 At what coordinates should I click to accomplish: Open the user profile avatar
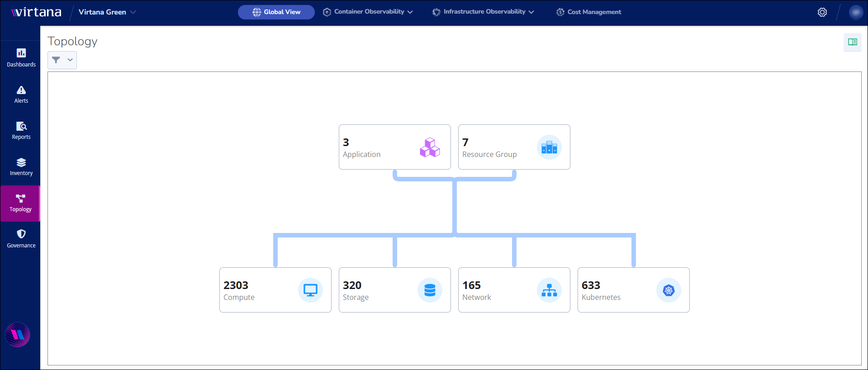(855, 12)
